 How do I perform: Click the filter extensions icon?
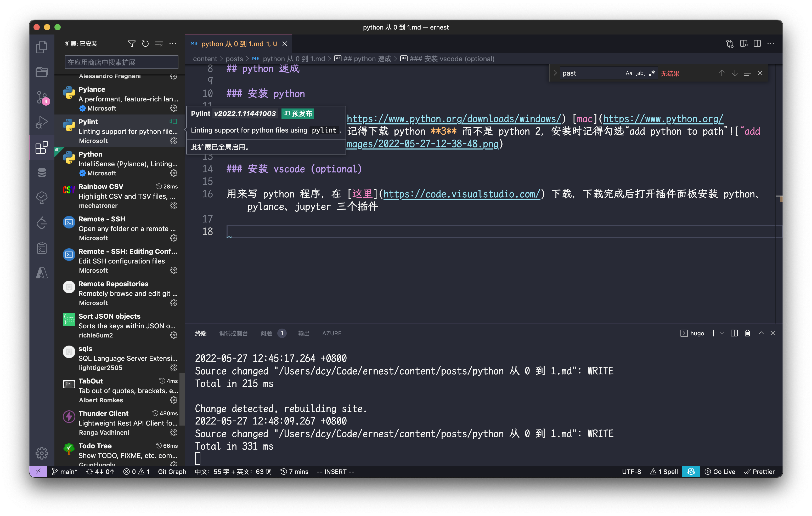[132, 44]
